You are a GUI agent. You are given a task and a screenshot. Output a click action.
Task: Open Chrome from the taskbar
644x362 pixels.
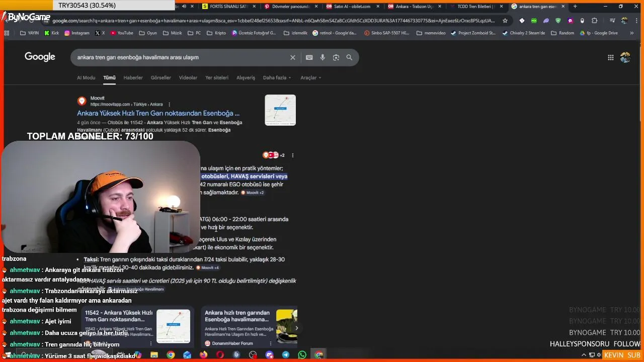point(171,354)
